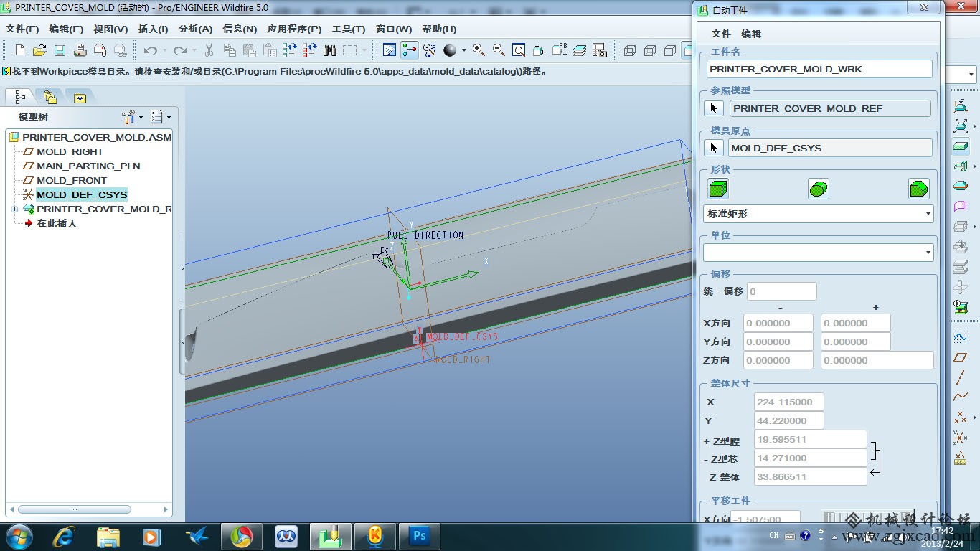This screenshot has width=980, height=551.
Task: Click Photoshop in the taskbar
Action: (420, 537)
